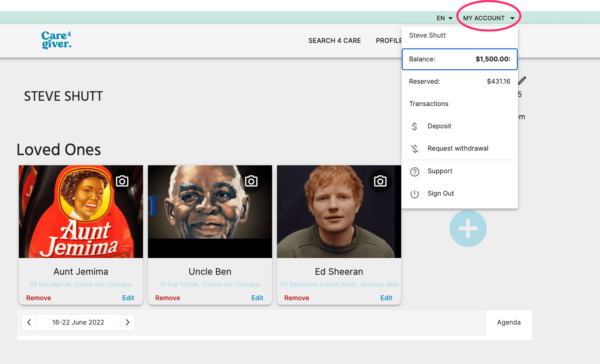Click Ed Sheeran's card photo

(x=339, y=212)
